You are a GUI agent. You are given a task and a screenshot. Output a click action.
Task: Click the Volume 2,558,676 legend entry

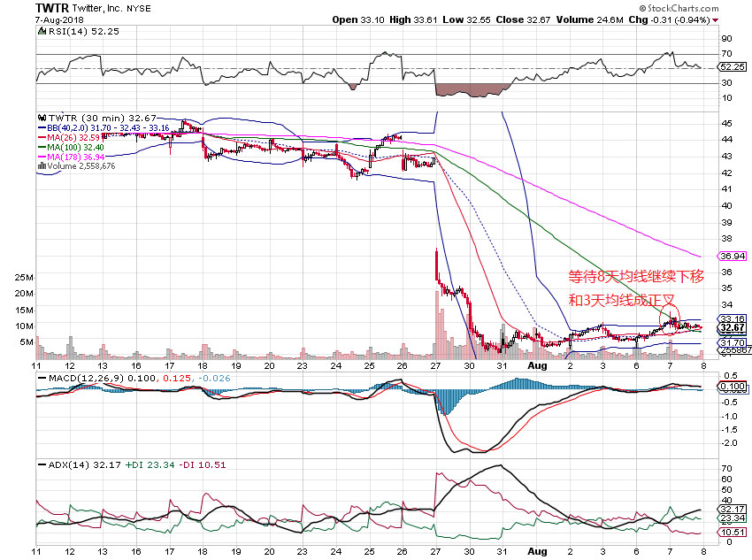(x=76, y=166)
